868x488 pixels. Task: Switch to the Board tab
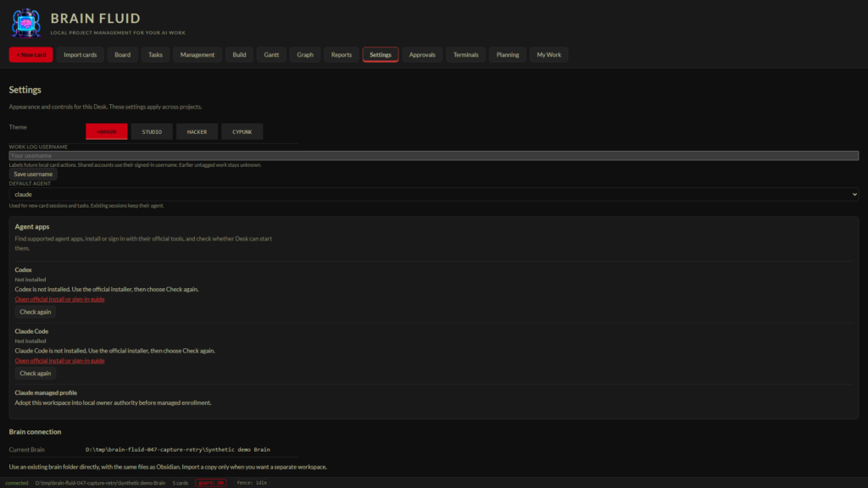122,55
